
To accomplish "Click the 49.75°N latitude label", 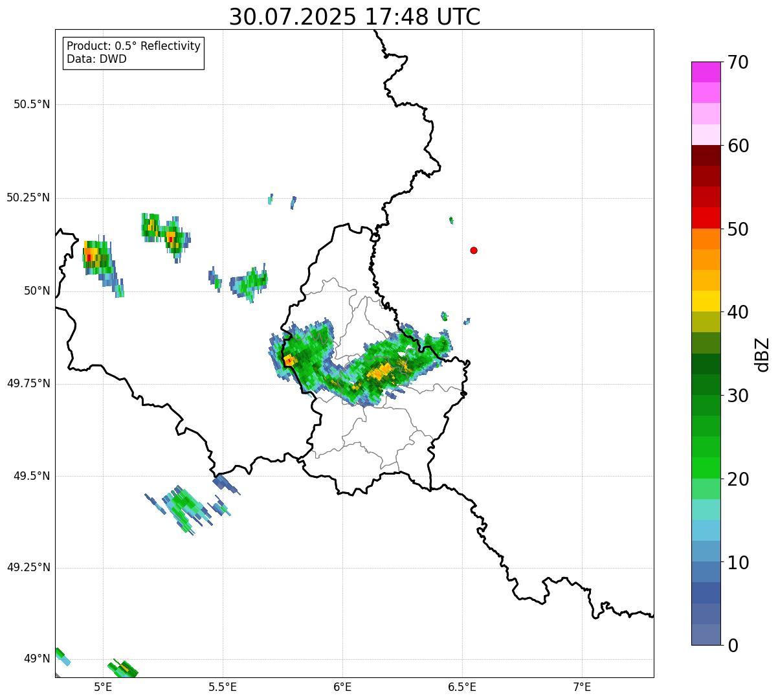I will pyautogui.click(x=28, y=383).
